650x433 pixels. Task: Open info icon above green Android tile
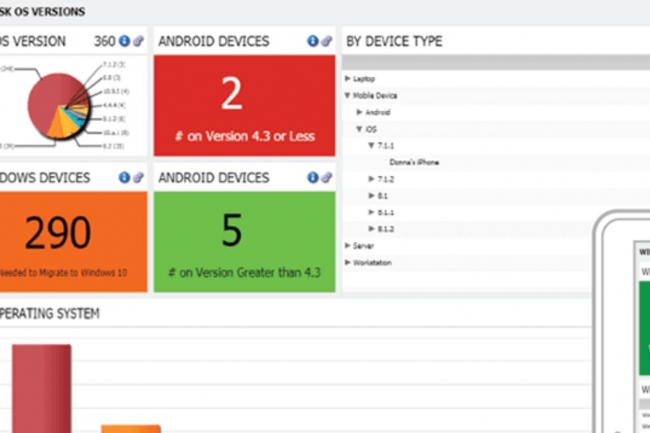click(313, 177)
